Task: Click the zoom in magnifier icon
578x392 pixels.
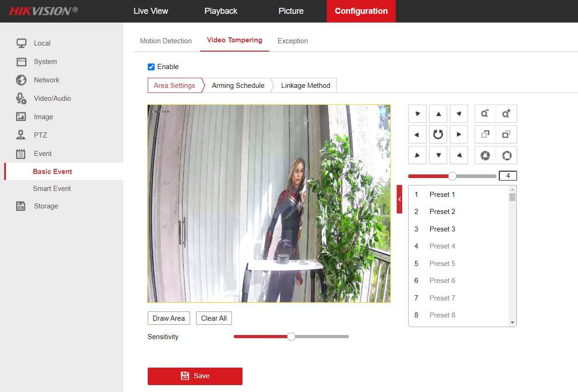Action: click(506, 114)
